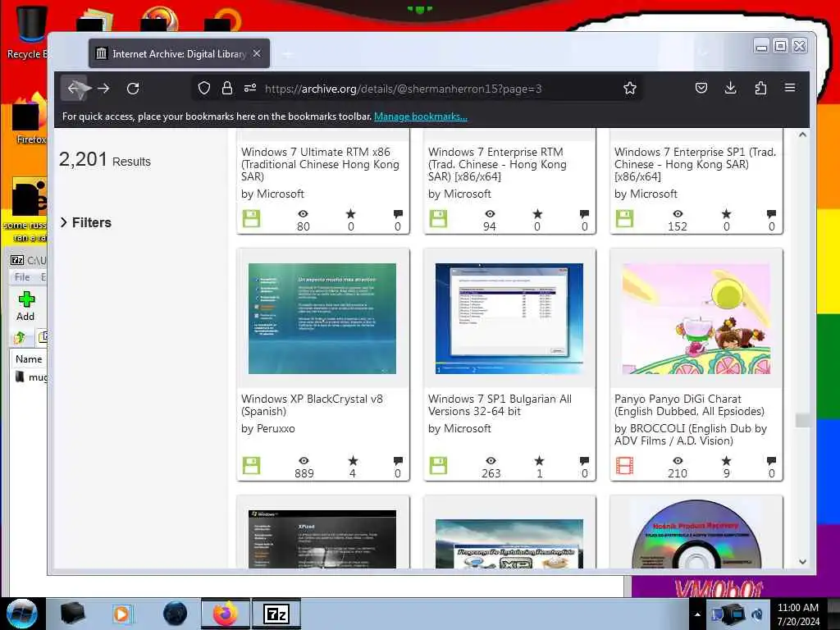This screenshot has width=840, height=630.
Task: Click the Firefox taskbar button
Action: (225, 614)
